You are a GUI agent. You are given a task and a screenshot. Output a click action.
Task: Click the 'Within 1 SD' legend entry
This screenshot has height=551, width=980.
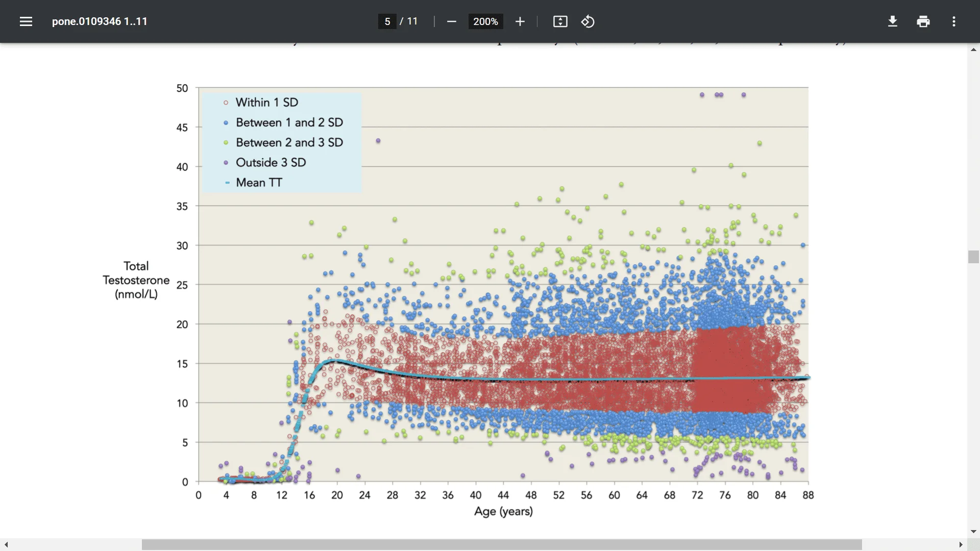coord(261,103)
